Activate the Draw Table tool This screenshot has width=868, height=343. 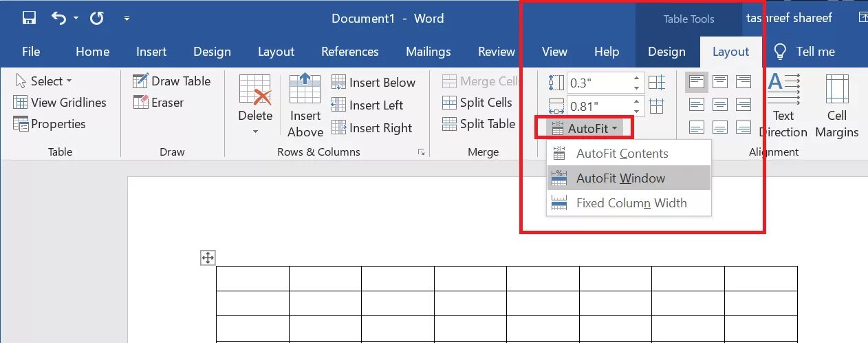point(172,81)
